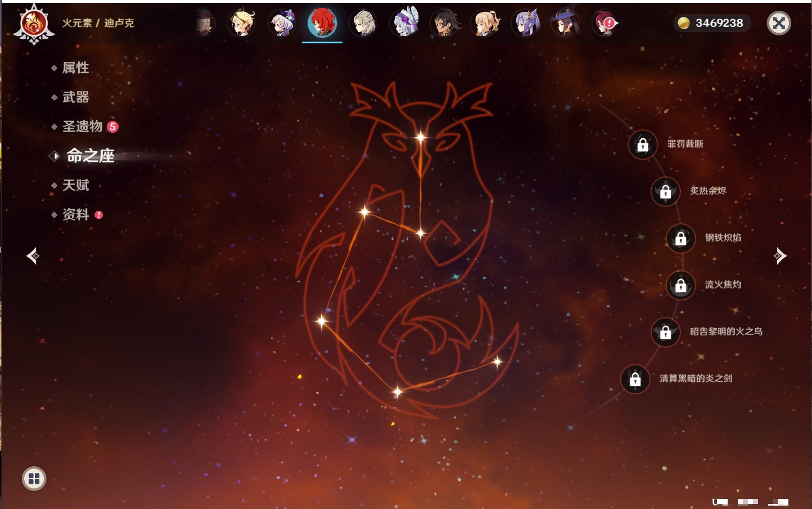Select the maid headdress character avatar

pos(405,23)
